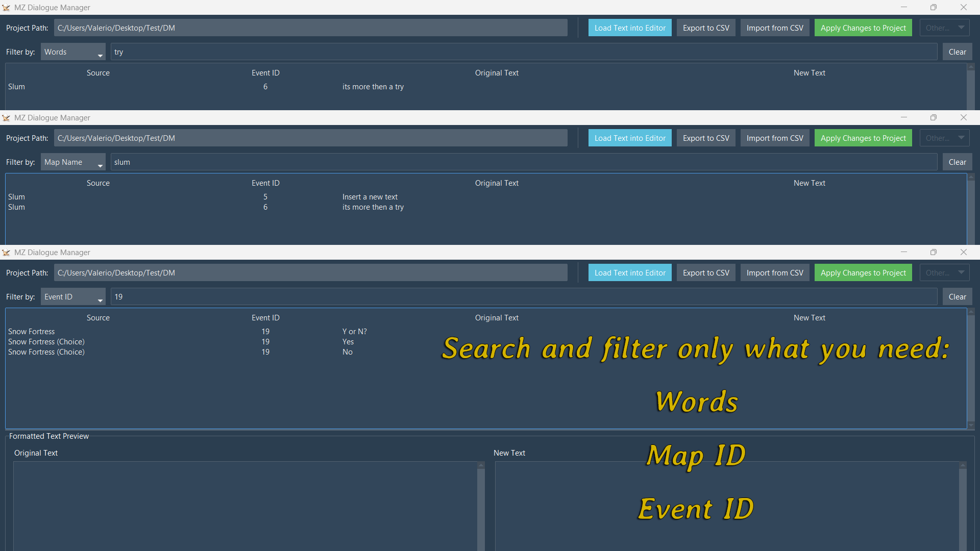Open the Map Name filter dropdown

[x=73, y=162]
